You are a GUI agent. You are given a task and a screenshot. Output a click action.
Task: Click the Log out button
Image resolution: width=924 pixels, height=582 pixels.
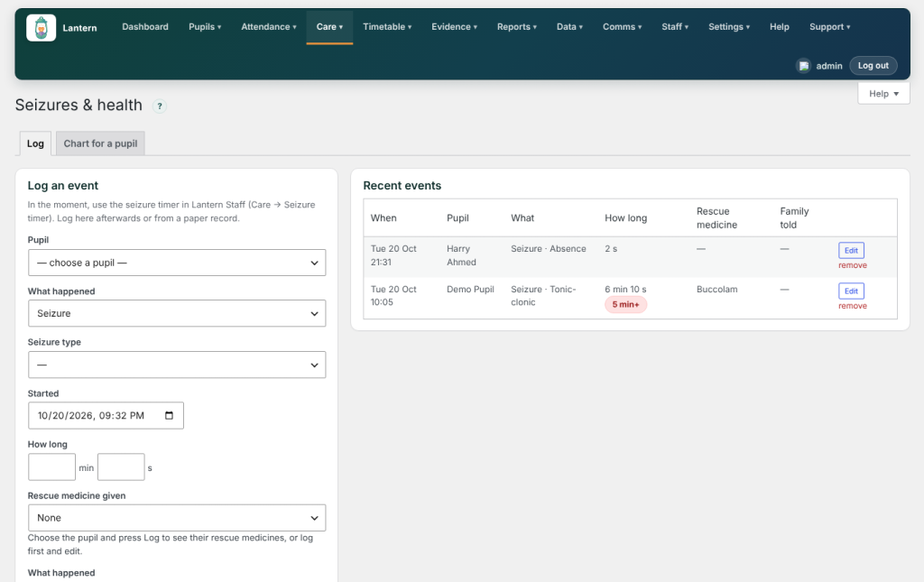[873, 65]
